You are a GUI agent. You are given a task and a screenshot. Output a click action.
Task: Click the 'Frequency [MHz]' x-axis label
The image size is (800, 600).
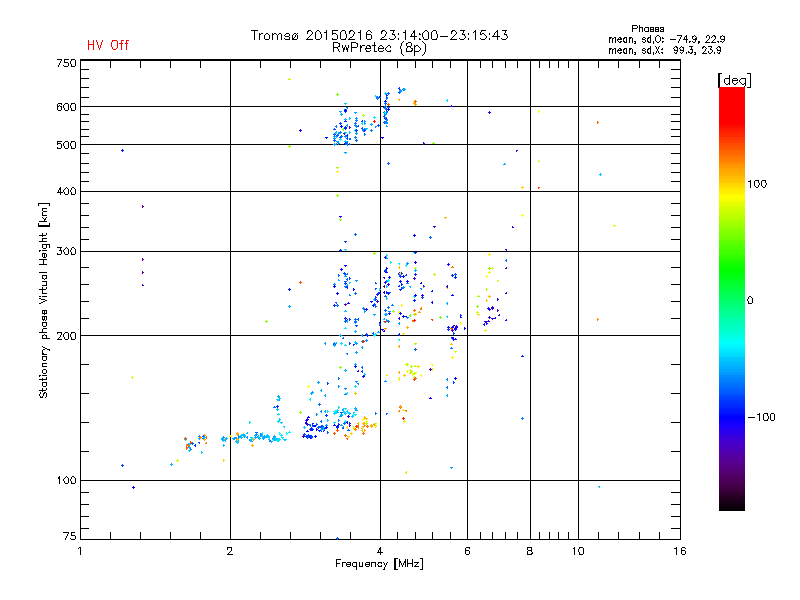pos(379,564)
